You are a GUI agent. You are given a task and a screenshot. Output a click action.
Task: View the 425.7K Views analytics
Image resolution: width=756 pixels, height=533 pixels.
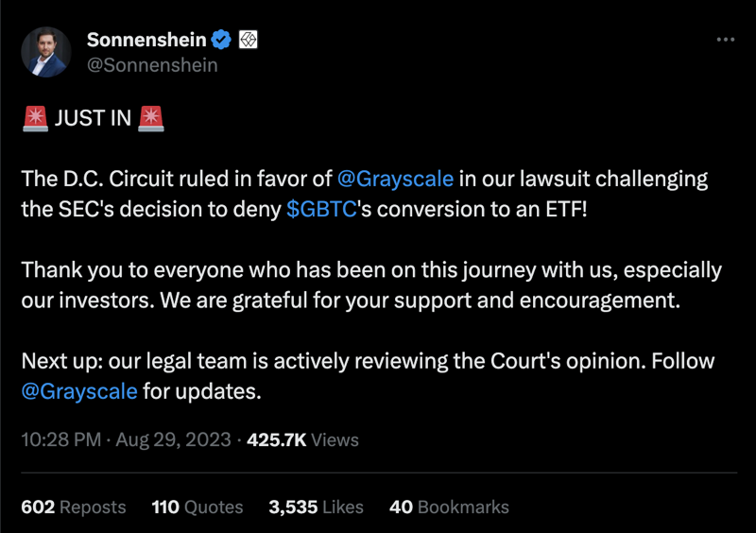pyautogui.click(x=302, y=439)
